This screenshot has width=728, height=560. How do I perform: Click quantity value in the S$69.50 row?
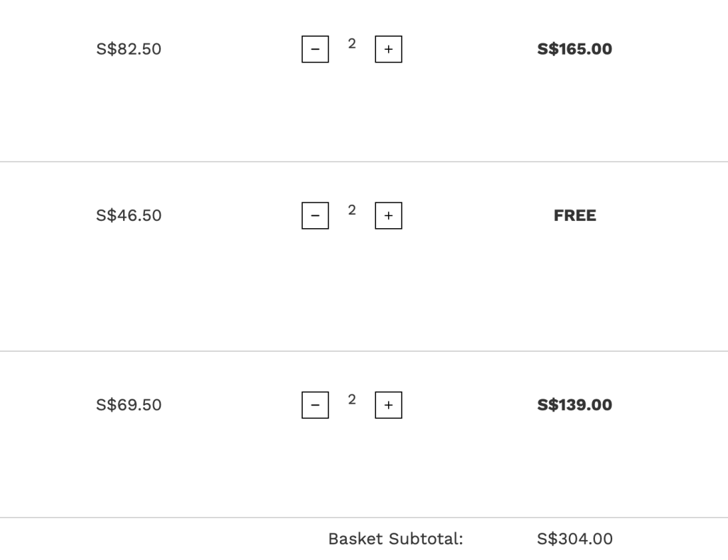[x=352, y=400]
